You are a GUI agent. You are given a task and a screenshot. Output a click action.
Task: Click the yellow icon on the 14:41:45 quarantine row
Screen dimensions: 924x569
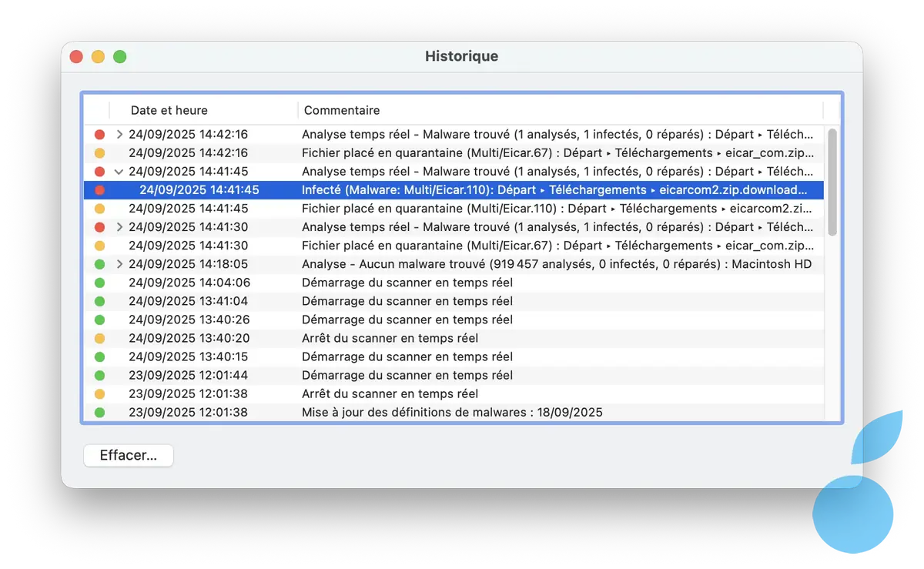pos(99,208)
